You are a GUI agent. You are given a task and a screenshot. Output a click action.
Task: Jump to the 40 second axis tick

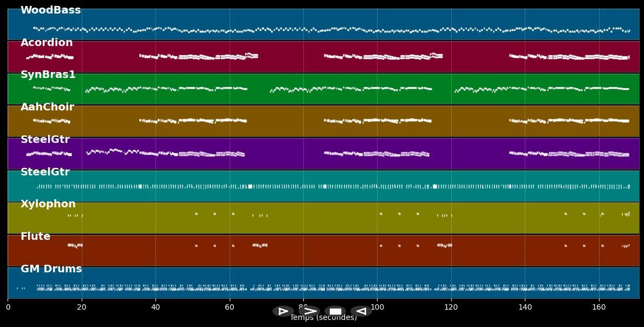point(155,308)
